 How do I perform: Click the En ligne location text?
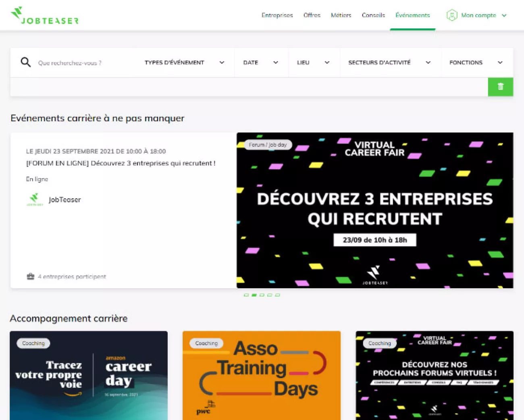click(37, 179)
